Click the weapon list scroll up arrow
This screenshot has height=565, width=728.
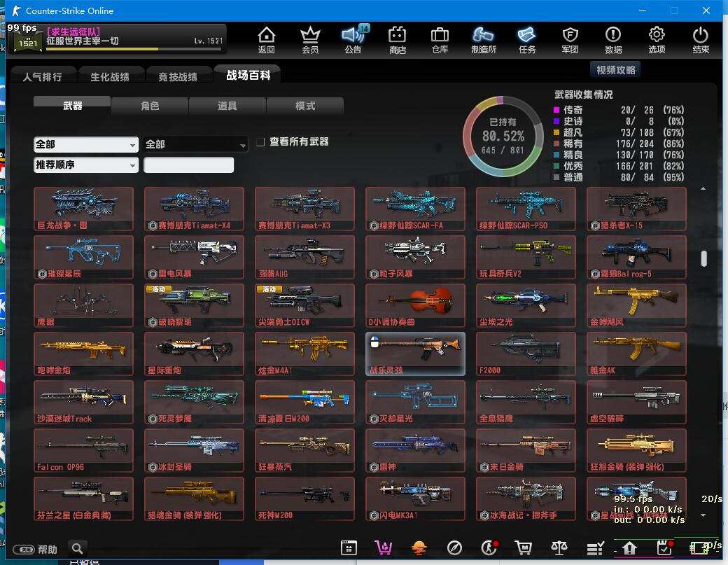tap(703, 188)
